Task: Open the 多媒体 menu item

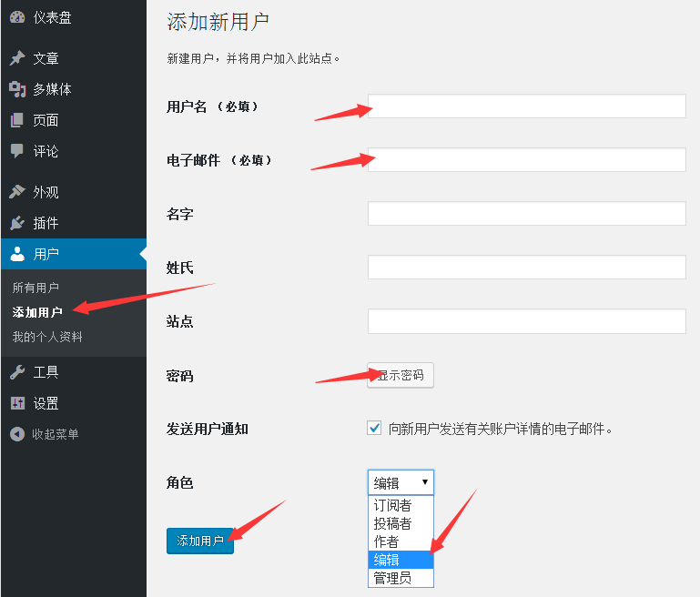Action: pyautogui.click(x=74, y=89)
